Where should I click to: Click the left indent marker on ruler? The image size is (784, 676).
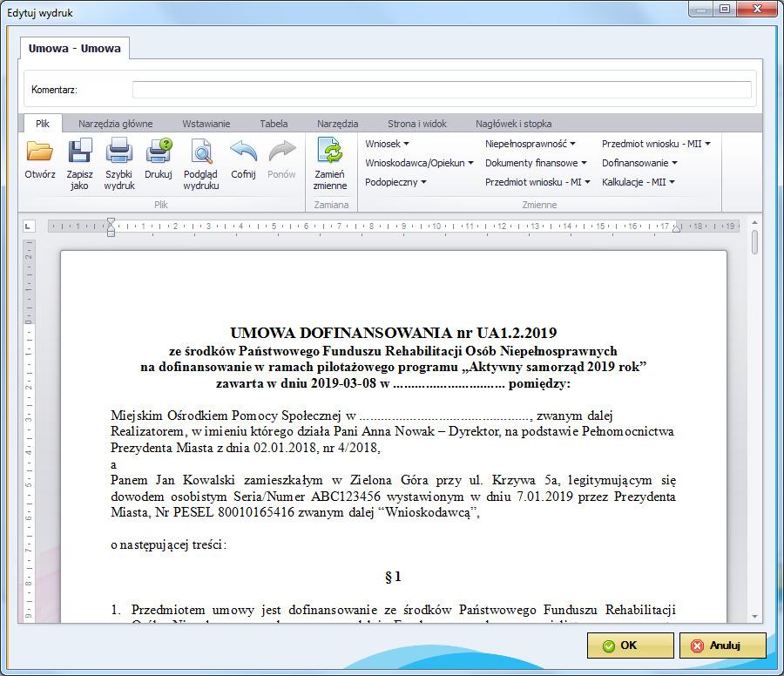[111, 227]
